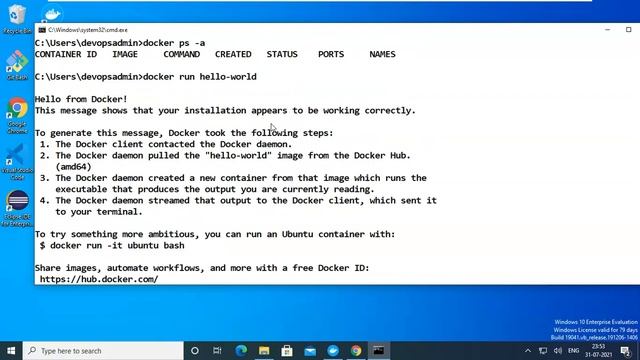The width and height of the screenshot is (640, 360).
Task: Open the Docker Desktop shortcut on desktop
Action: point(52,14)
